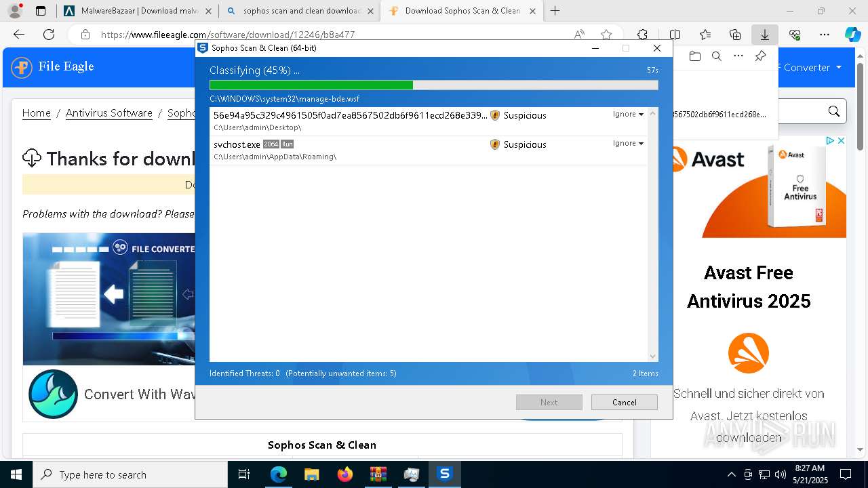Click the volume icon in system tray
The image size is (868, 488).
tap(781, 474)
